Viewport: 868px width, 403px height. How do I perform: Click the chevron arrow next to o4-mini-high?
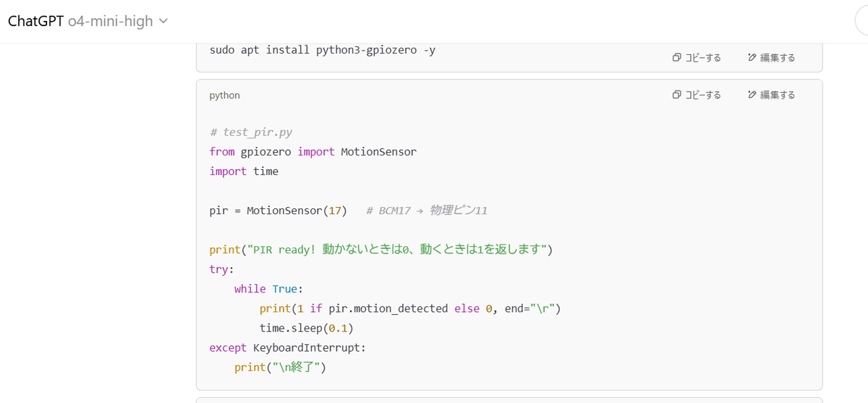pyautogui.click(x=163, y=22)
